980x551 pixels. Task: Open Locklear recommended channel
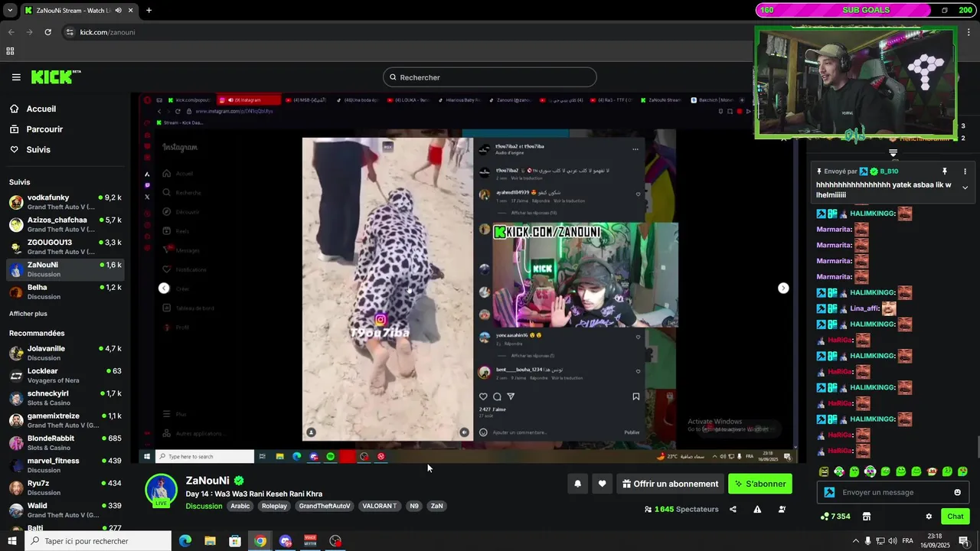(x=65, y=375)
